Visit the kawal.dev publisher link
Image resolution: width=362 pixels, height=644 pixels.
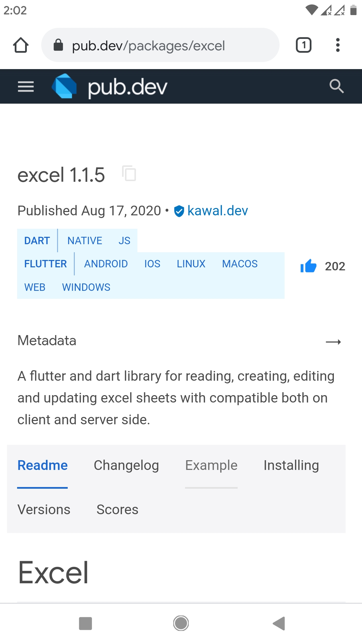217,211
